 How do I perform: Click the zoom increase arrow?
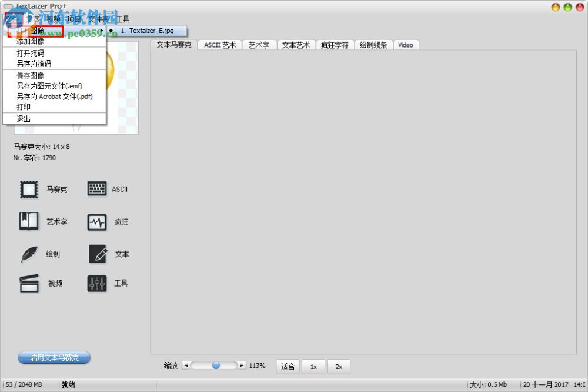pos(241,365)
